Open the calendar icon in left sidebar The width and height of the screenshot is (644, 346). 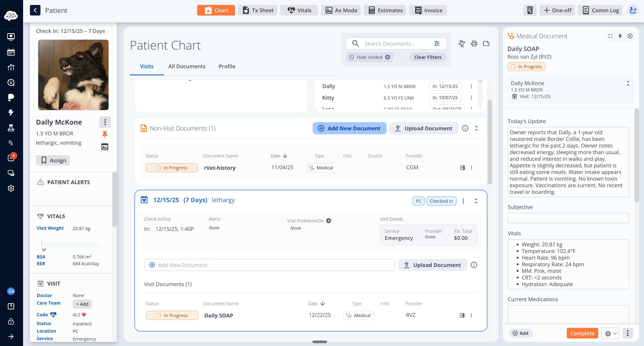point(11,52)
